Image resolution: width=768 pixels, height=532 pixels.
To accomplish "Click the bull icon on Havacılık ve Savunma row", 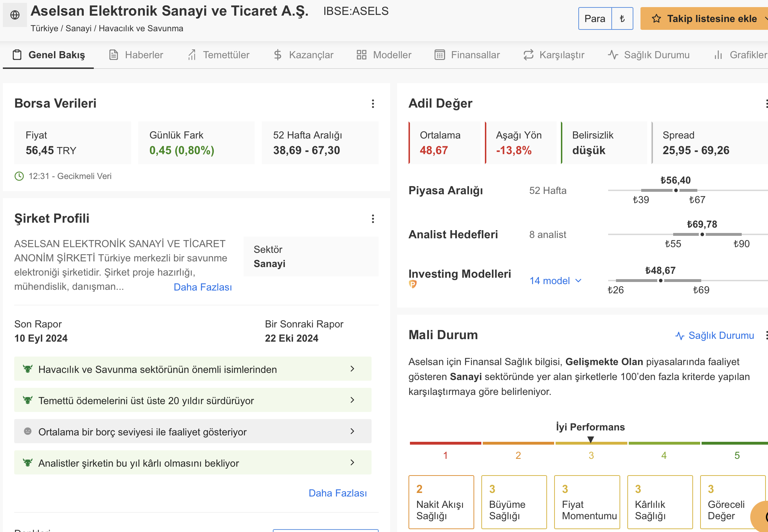I will pyautogui.click(x=28, y=369).
